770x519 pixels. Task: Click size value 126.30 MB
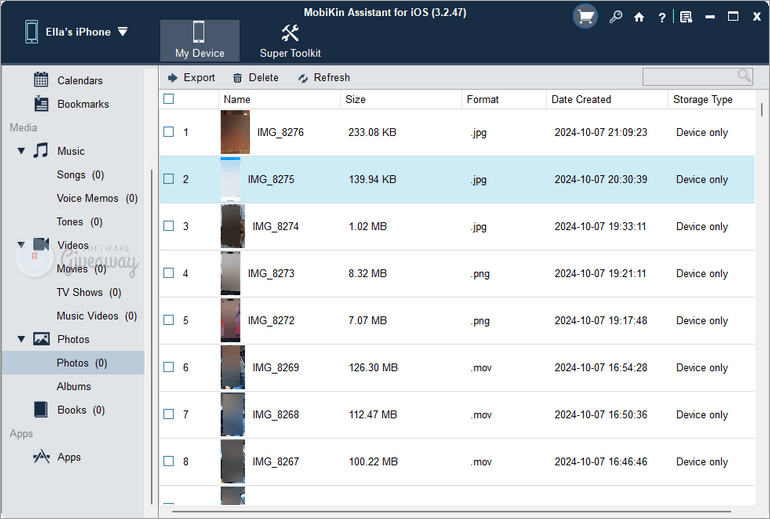[x=373, y=367]
